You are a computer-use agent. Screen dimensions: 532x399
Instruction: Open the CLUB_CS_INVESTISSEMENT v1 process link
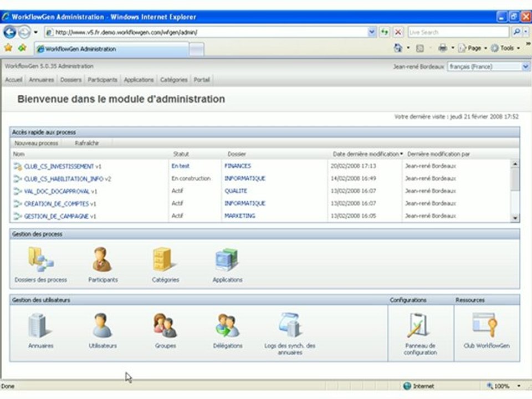(x=63, y=166)
